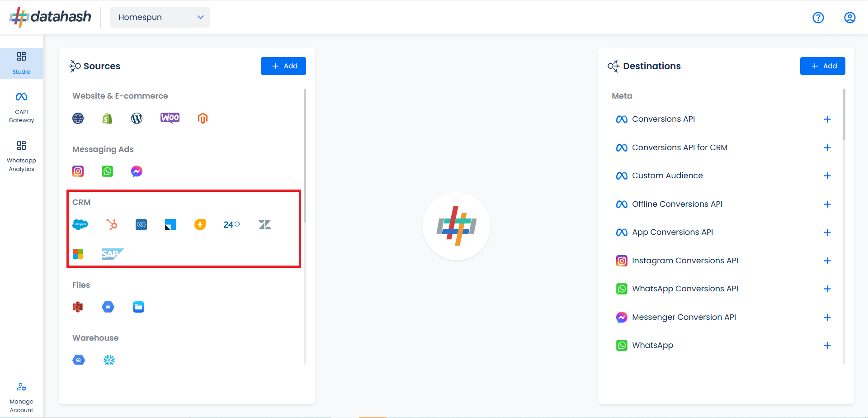Open CAPI Gateway in sidebar

pyautogui.click(x=21, y=107)
